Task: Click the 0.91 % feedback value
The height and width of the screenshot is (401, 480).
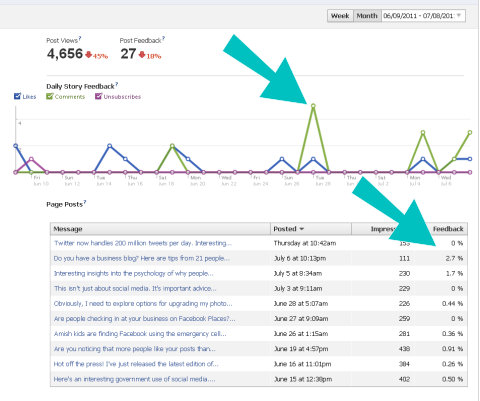Action: pos(452,349)
